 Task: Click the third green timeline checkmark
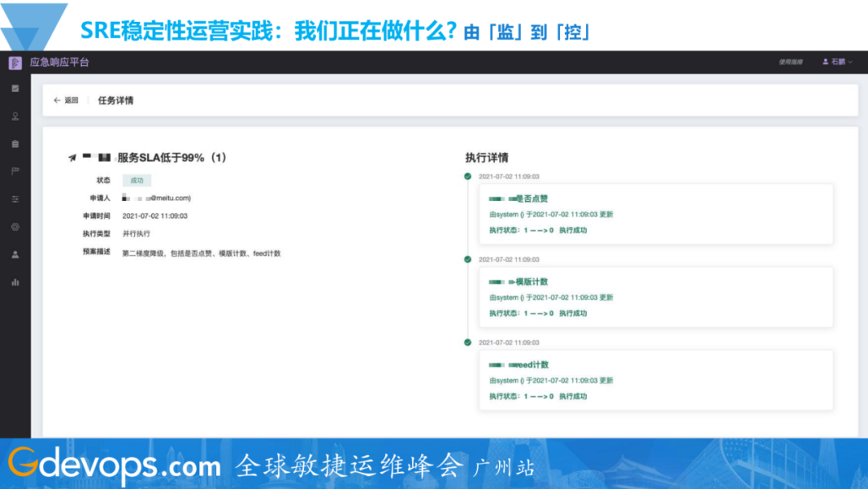pos(468,342)
